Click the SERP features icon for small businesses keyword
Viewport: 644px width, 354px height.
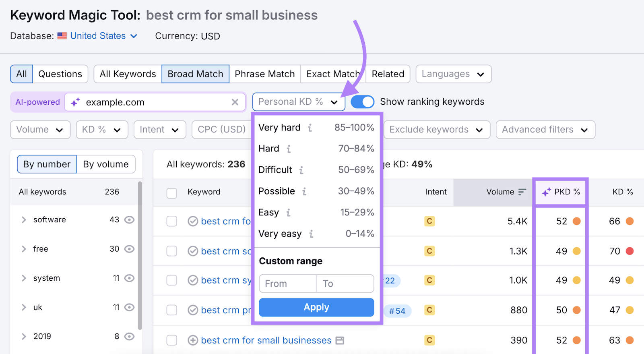tap(340, 341)
